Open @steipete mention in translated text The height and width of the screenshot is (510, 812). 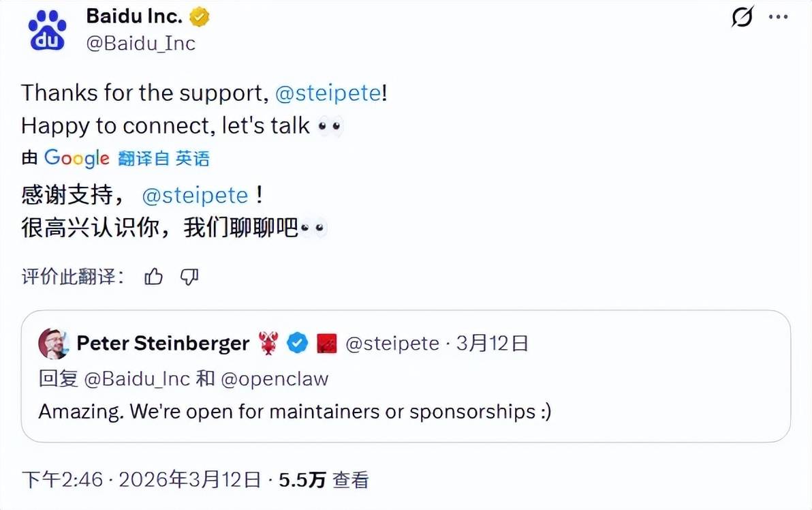[x=195, y=196]
